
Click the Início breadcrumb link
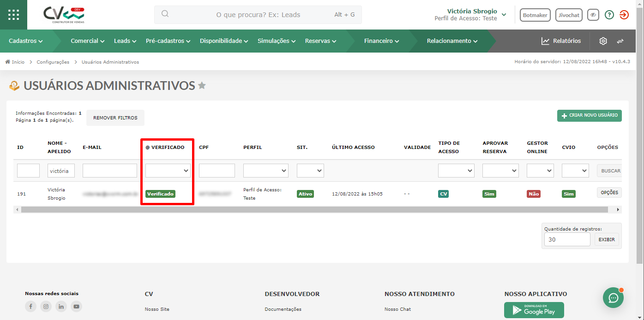pyautogui.click(x=18, y=62)
